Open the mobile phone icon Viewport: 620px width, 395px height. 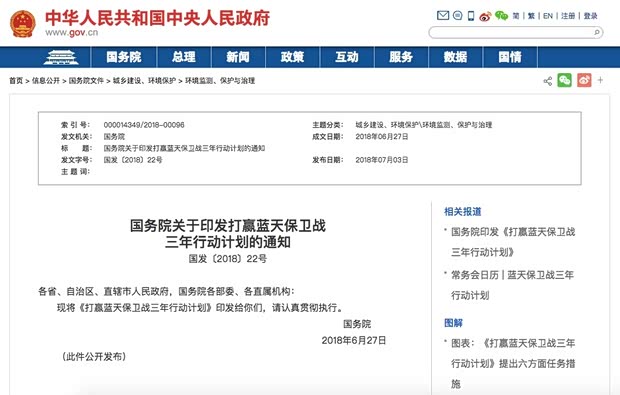(471, 16)
